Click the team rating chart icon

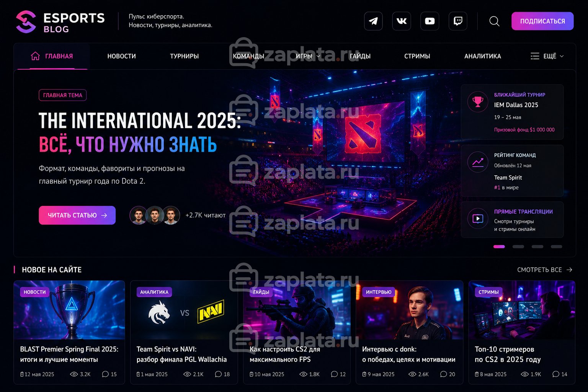(478, 162)
